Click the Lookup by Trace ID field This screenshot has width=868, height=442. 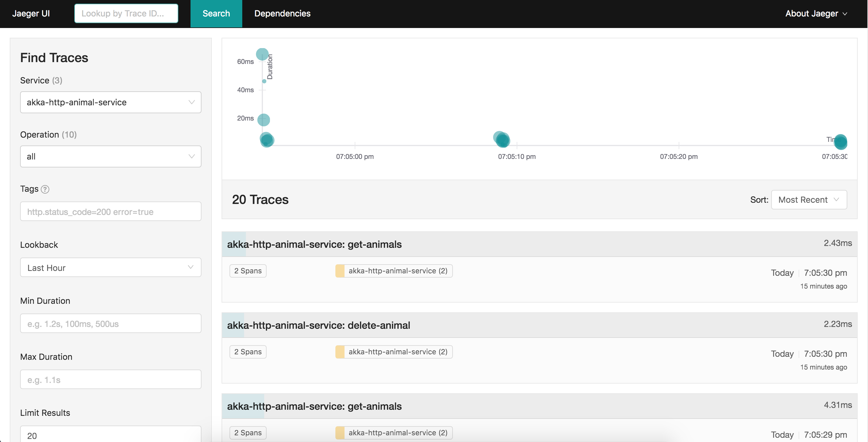click(126, 13)
